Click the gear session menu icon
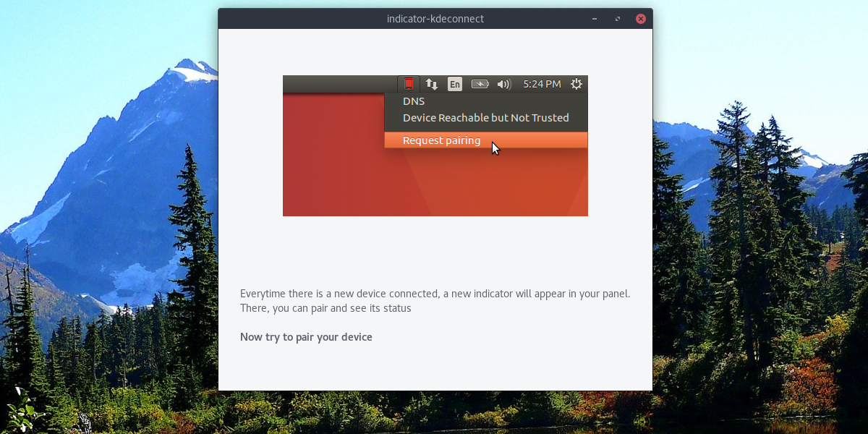This screenshot has height=434, width=868. (x=576, y=84)
